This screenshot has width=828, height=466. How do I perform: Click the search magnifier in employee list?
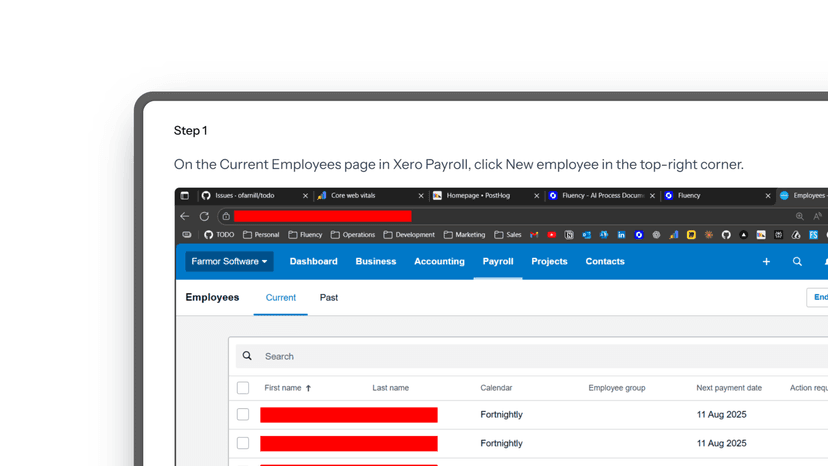247,356
